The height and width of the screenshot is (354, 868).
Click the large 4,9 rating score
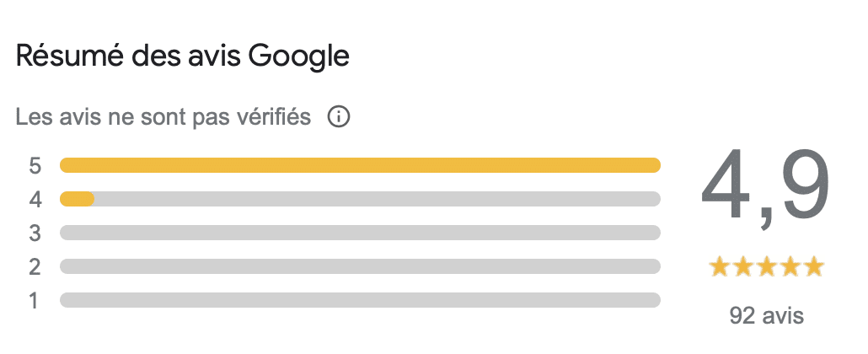click(x=766, y=185)
